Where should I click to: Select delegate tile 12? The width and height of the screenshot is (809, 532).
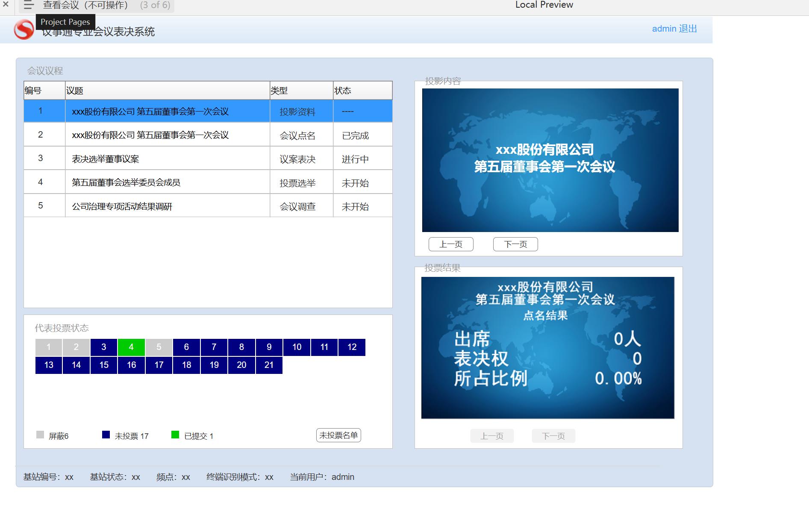(x=352, y=347)
